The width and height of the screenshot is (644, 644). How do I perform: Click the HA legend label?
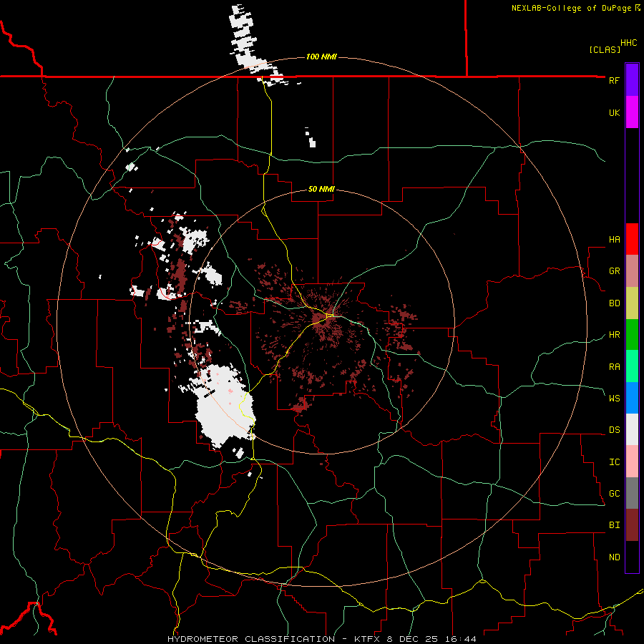pos(614,240)
